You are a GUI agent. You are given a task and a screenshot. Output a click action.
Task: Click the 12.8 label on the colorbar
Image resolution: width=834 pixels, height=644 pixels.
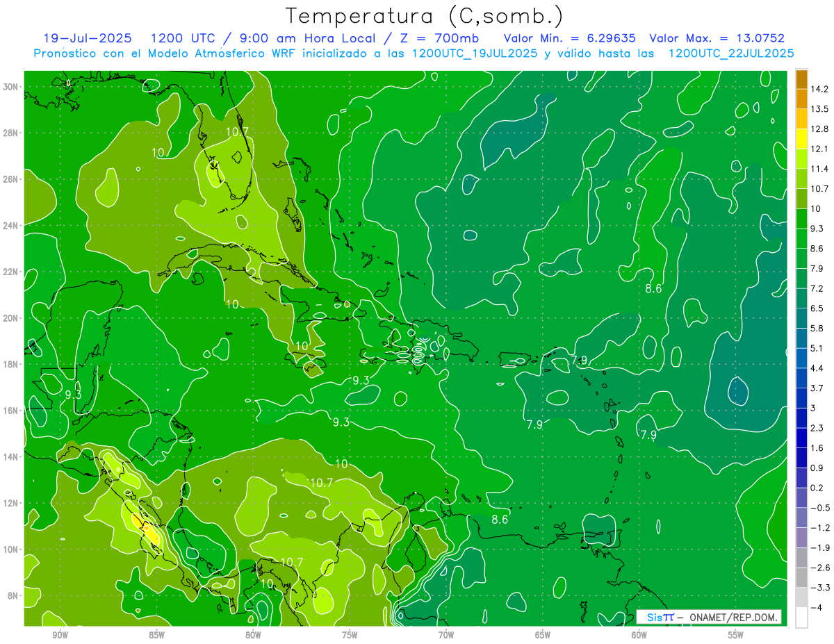819,129
